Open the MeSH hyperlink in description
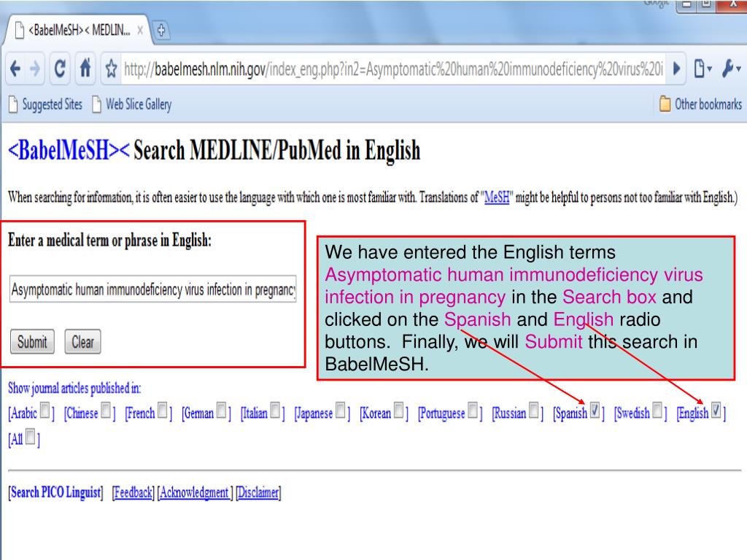This screenshot has width=747, height=560. 496,197
